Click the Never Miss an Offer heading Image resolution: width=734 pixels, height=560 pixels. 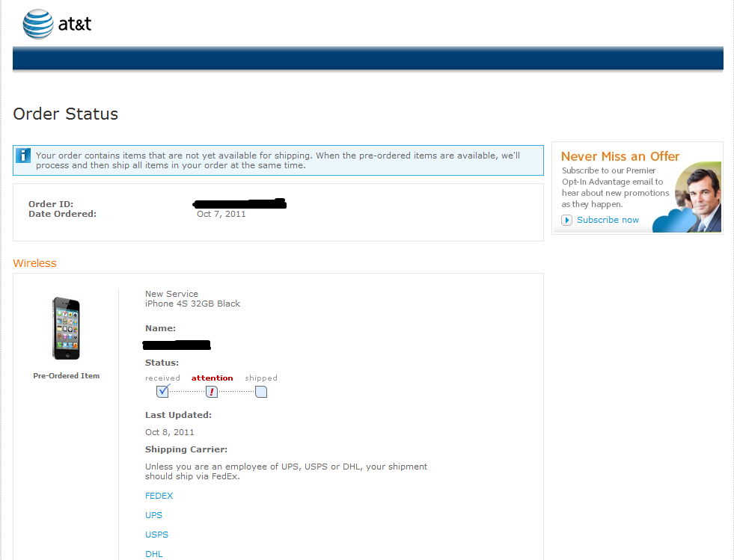(x=620, y=156)
